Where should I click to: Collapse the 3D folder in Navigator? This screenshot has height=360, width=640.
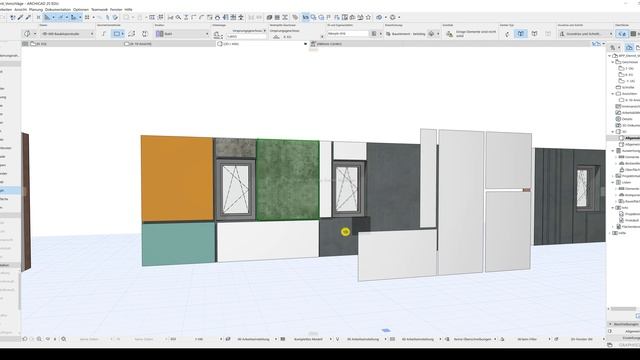point(613,132)
